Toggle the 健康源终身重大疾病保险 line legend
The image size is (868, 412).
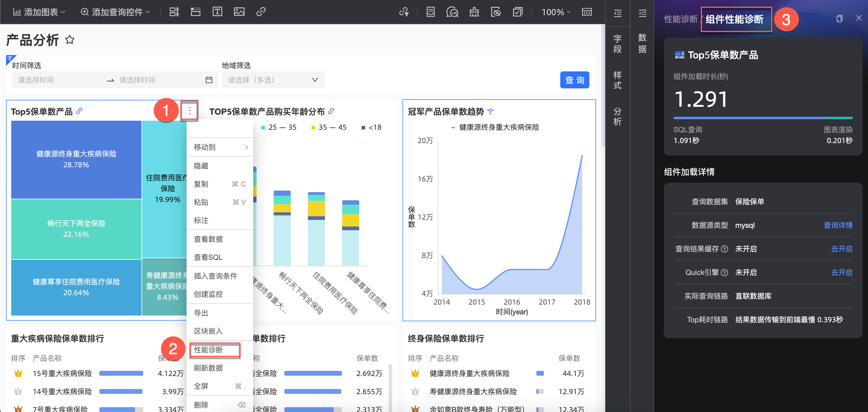pyautogui.click(x=495, y=127)
